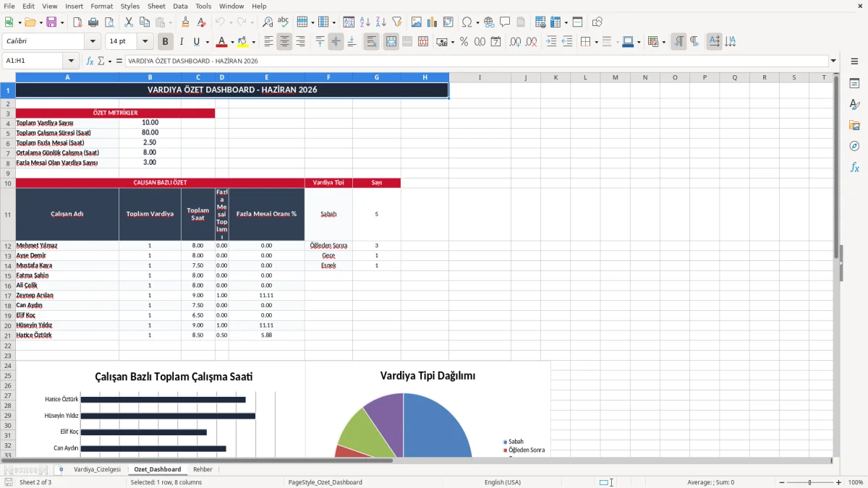The width and height of the screenshot is (868, 488).
Task: Insert a pivot table
Action: tap(448, 22)
